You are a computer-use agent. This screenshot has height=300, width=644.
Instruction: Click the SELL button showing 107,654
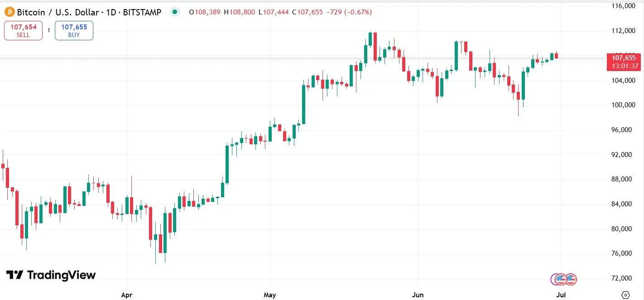pos(23,30)
